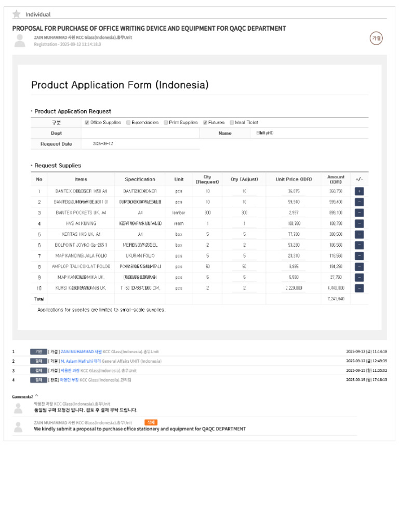Click minus button on MAP KANCING row
Image resolution: width=399 pixels, height=532 pixels.
pos(360,256)
